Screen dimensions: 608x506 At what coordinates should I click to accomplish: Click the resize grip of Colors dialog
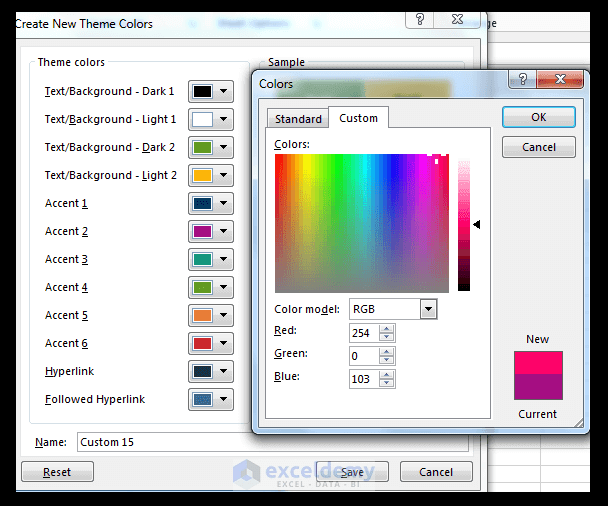[579, 423]
